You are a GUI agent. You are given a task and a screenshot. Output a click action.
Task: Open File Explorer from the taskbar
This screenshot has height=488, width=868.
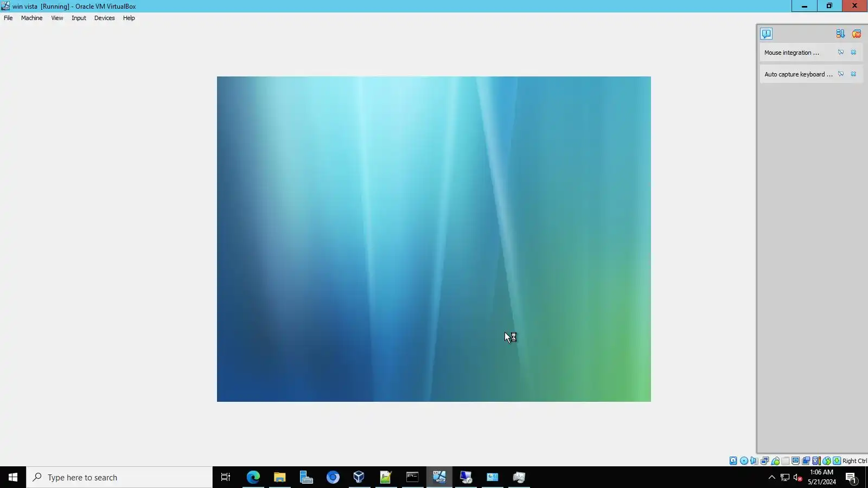[x=280, y=477]
